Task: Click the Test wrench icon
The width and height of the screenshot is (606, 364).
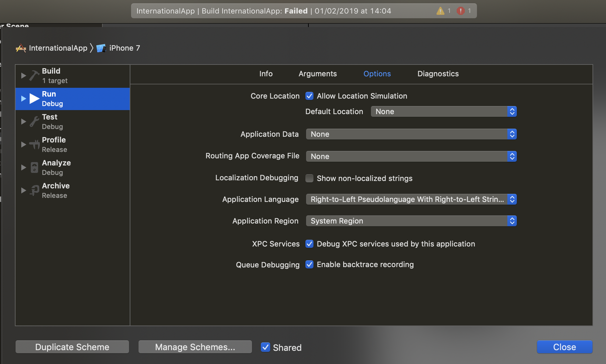Action: 34,122
